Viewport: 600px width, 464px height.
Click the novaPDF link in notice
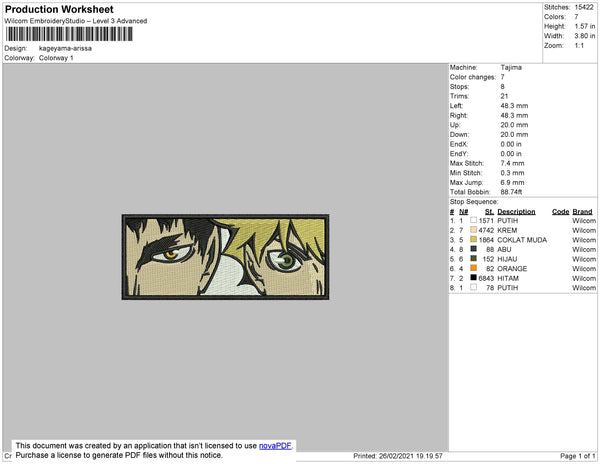pyautogui.click(x=275, y=446)
